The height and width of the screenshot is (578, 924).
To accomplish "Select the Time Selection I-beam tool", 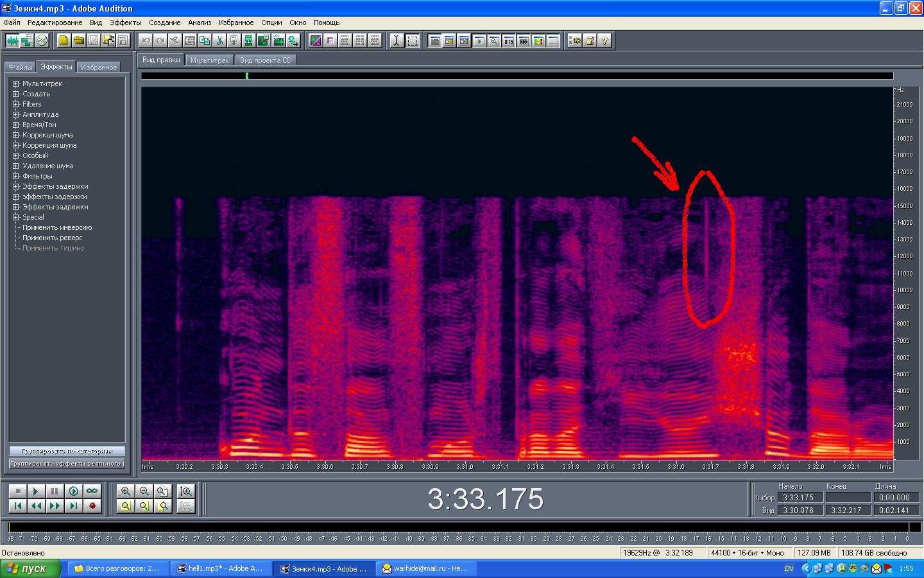I will point(397,40).
